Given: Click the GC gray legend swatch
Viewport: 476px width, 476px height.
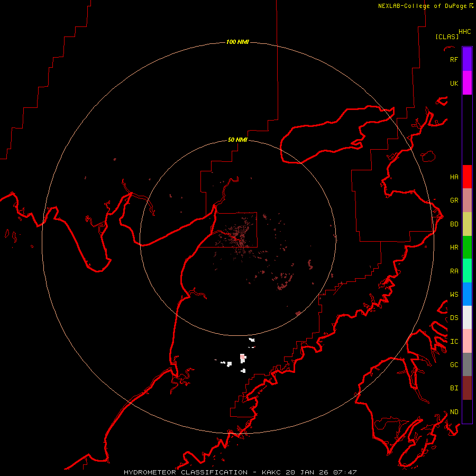Looking at the screenshot, I should (x=467, y=364).
